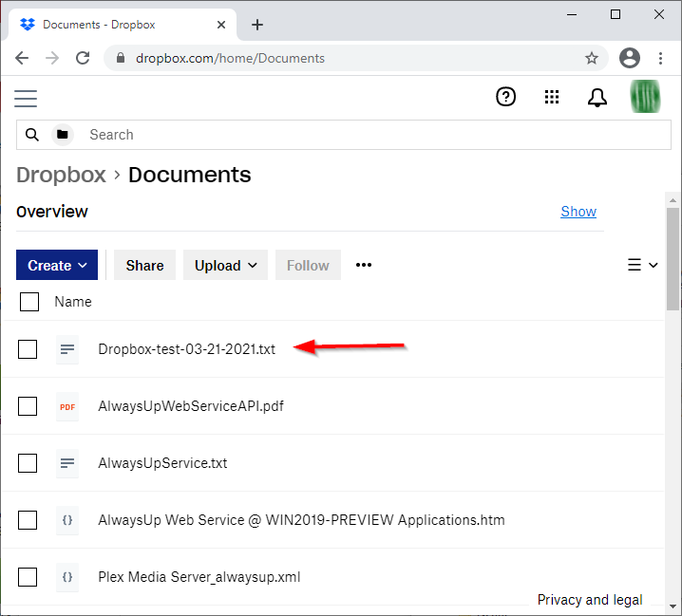
Task: Click the scrollbar down arrow
Action: coord(673,606)
